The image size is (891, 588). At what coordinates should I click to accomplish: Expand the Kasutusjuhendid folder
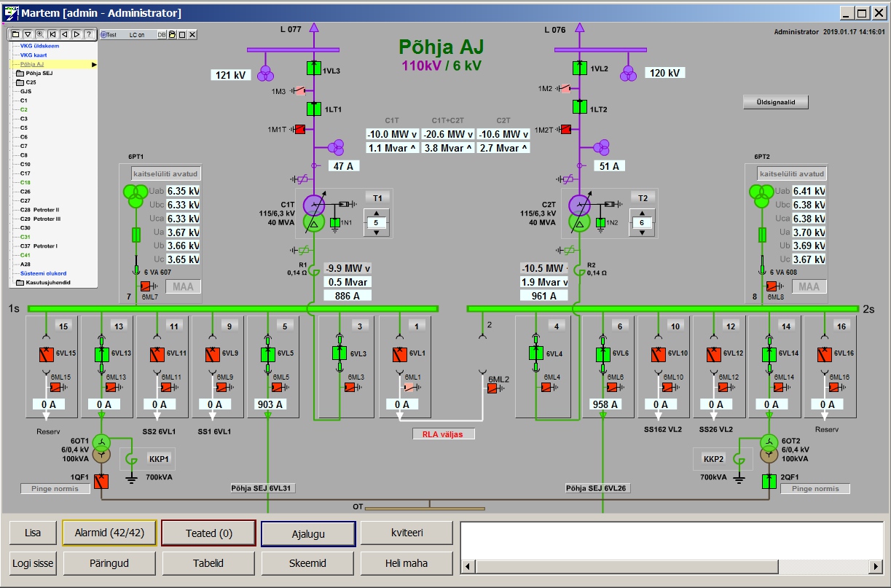[x=20, y=283]
